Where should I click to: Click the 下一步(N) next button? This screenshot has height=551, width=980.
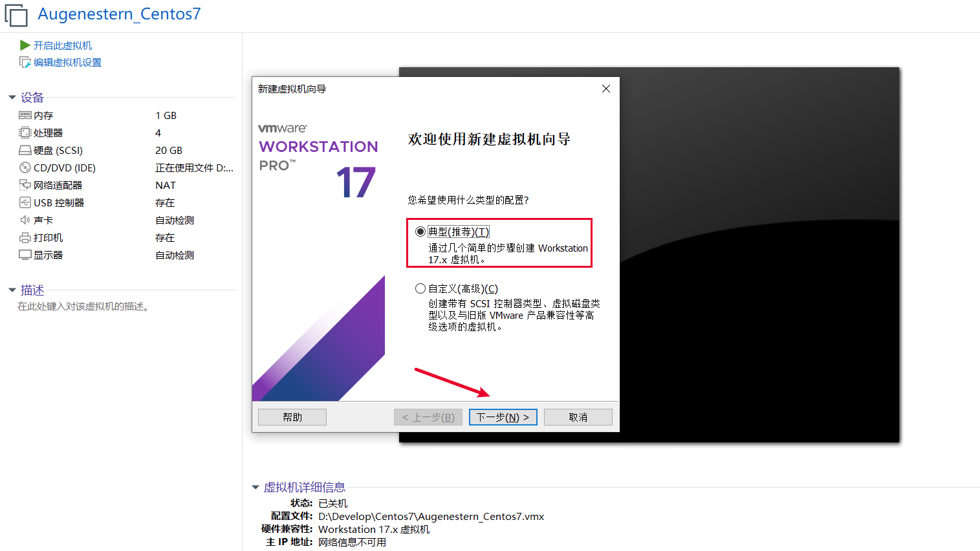(503, 417)
